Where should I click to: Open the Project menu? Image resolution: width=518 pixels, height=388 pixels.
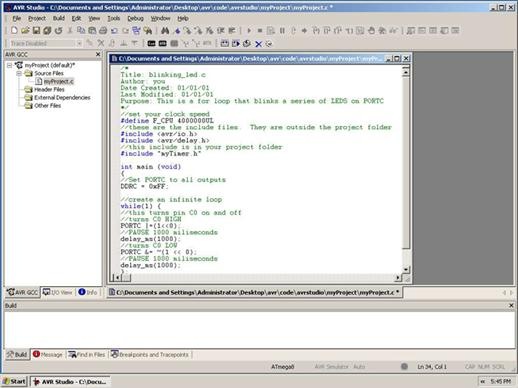(x=37, y=18)
